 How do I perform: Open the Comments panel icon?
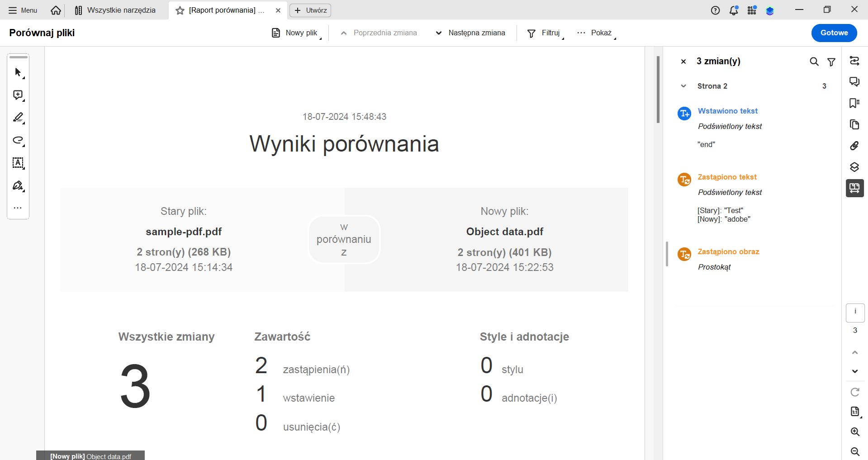coord(854,81)
